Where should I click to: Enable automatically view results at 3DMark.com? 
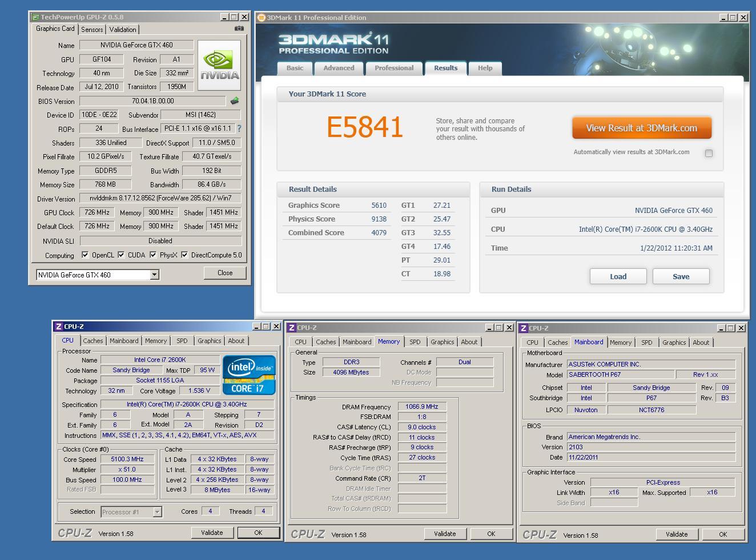709,153
